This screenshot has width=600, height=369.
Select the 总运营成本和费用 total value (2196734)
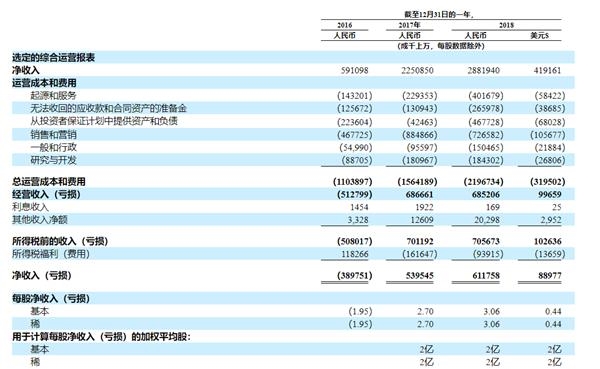pyautogui.click(x=483, y=182)
